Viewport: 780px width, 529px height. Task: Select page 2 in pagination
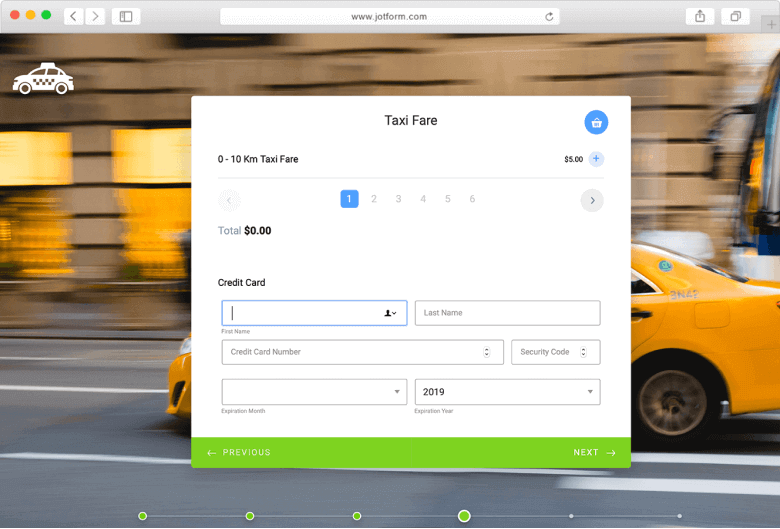click(x=374, y=199)
